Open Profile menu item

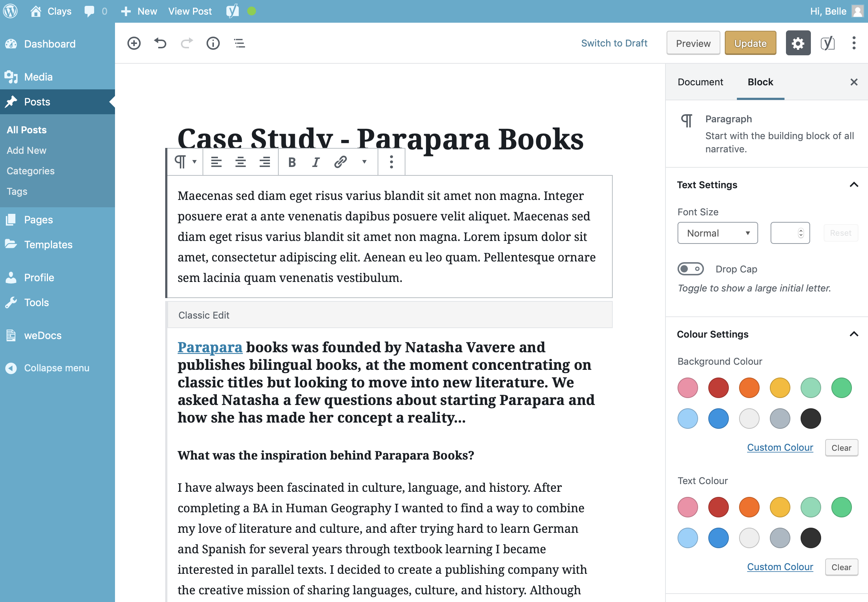coord(58,278)
